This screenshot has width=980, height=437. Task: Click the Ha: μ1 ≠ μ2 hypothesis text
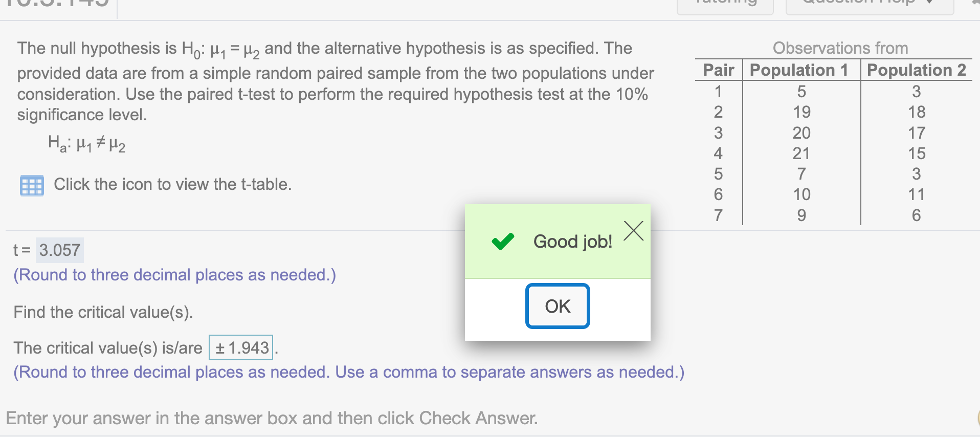pyautogui.click(x=86, y=143)
